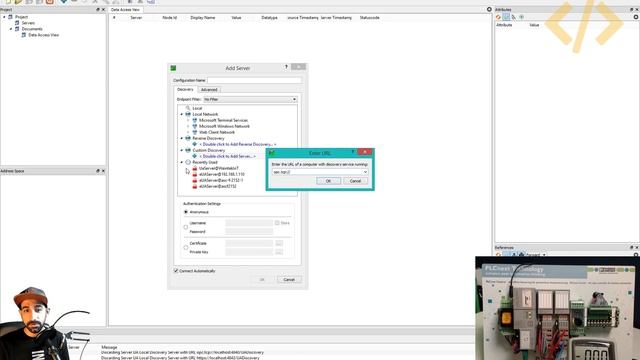Viewport: 640px width, 360px height.
Task: Click Cancel in the Enter URL dialog
Action: click(x=355, y=181)
